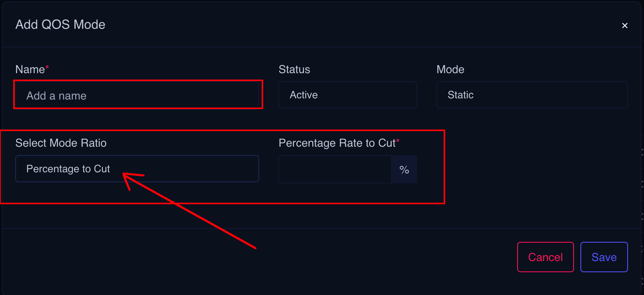Close the Add QOS Mode dialog
The width and height of the screenshot is (644, 295).
click(x=625, y=26)
